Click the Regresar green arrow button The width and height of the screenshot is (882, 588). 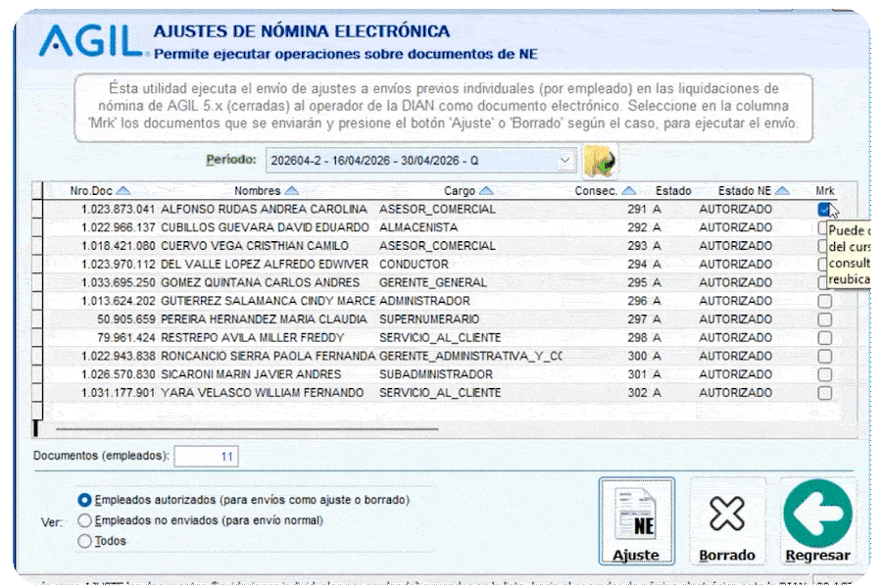pyautogui.click(x=818, y=521)
